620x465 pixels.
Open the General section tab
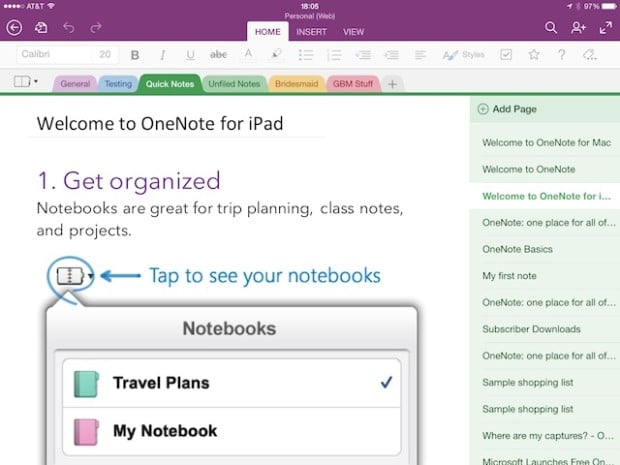[75, 84]
